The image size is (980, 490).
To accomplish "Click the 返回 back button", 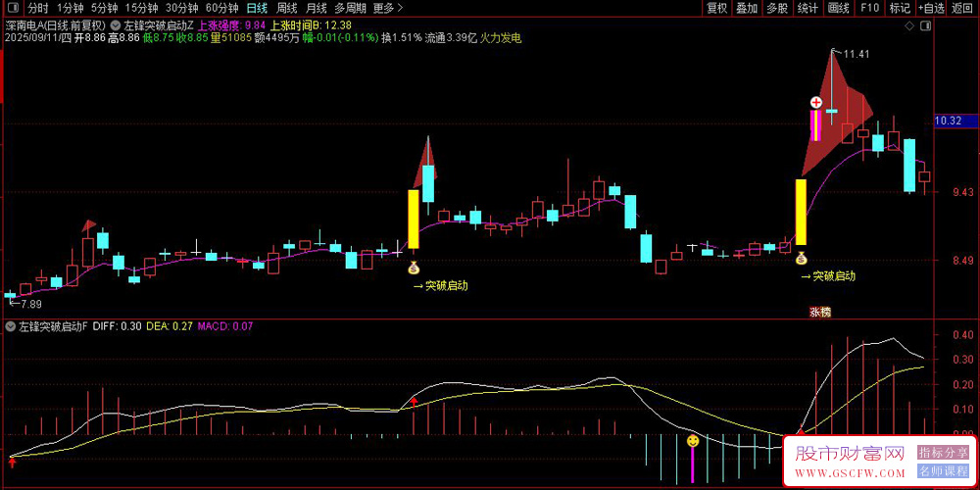I will [962, 8].
